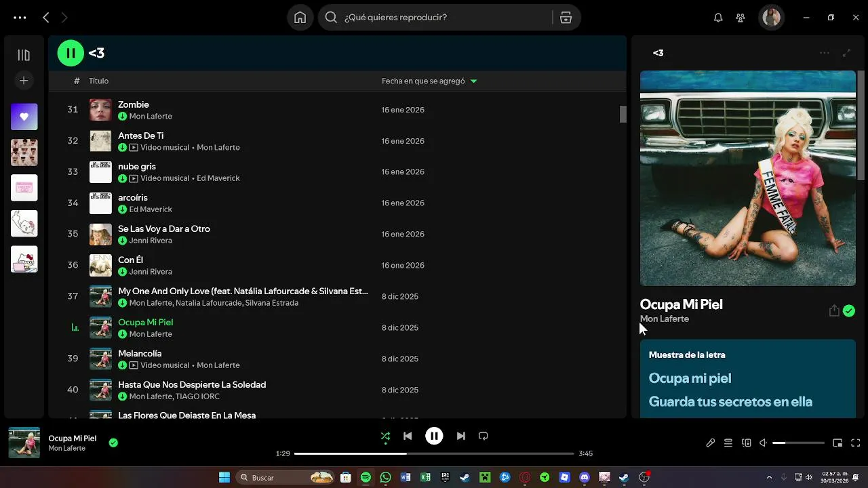The height and width of the screenshot is (488, 868).
Task: Click the Zombie album thumbnail
Action: point(100,110)
